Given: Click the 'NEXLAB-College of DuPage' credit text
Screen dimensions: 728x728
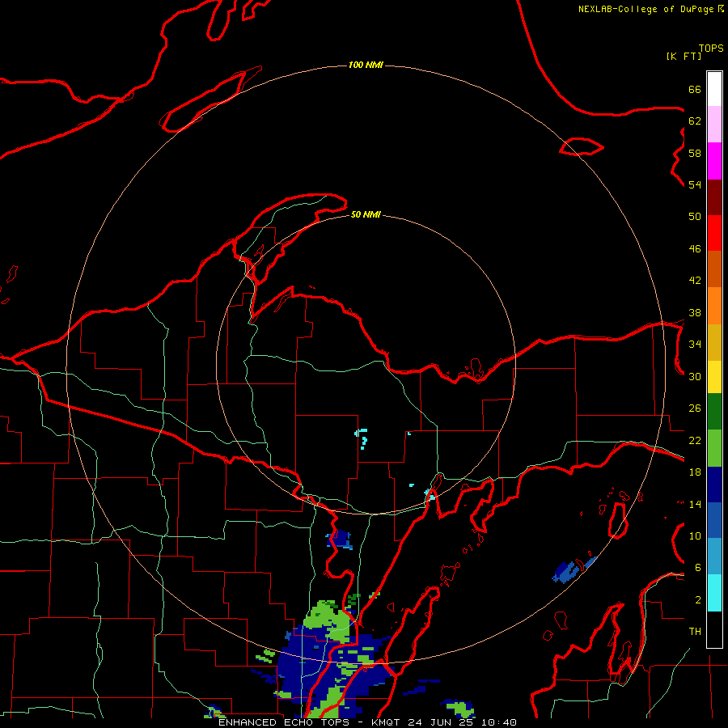Looking at the screenshot, I should (x=645, y=9).
